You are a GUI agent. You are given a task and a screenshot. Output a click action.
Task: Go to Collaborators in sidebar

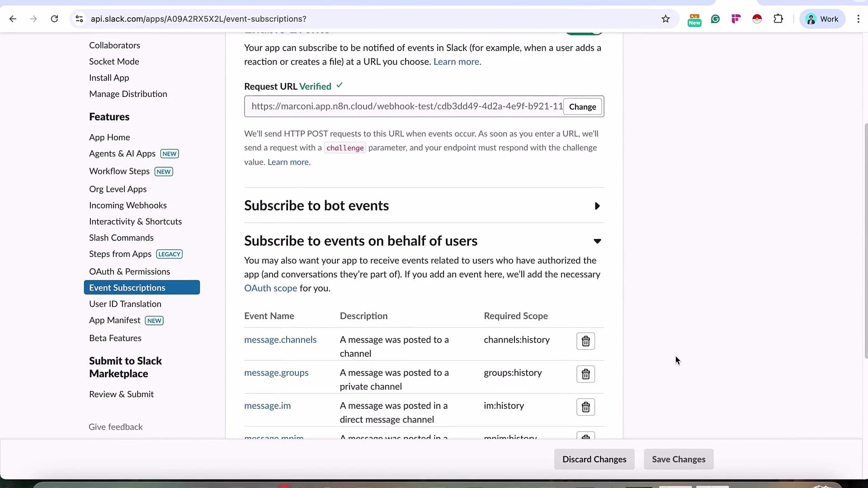tap(114, 45)
